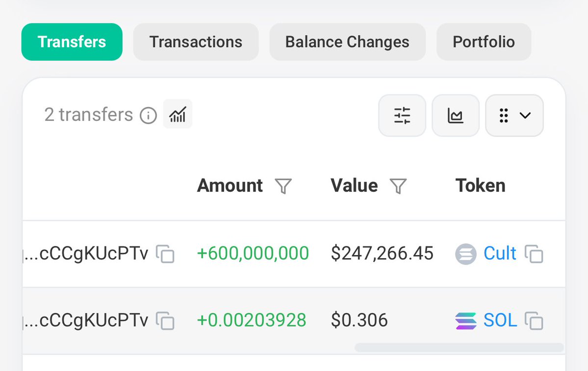Expand the grid columns dropdown

[514, 115]
